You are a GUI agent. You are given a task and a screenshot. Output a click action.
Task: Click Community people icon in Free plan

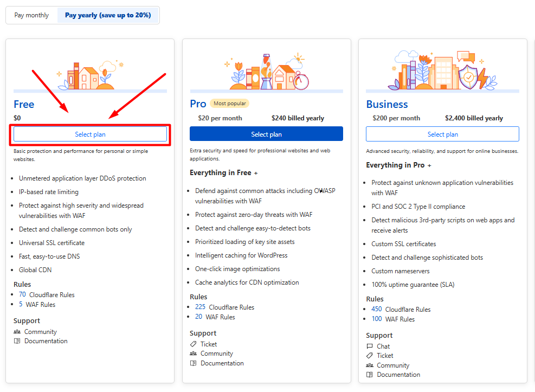point(17,332)
